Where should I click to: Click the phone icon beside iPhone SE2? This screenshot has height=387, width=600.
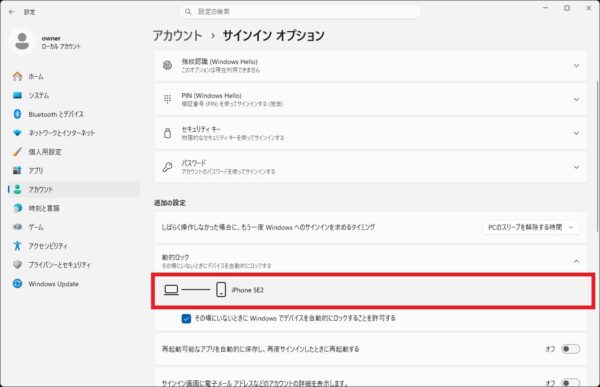tap(221, 290)
